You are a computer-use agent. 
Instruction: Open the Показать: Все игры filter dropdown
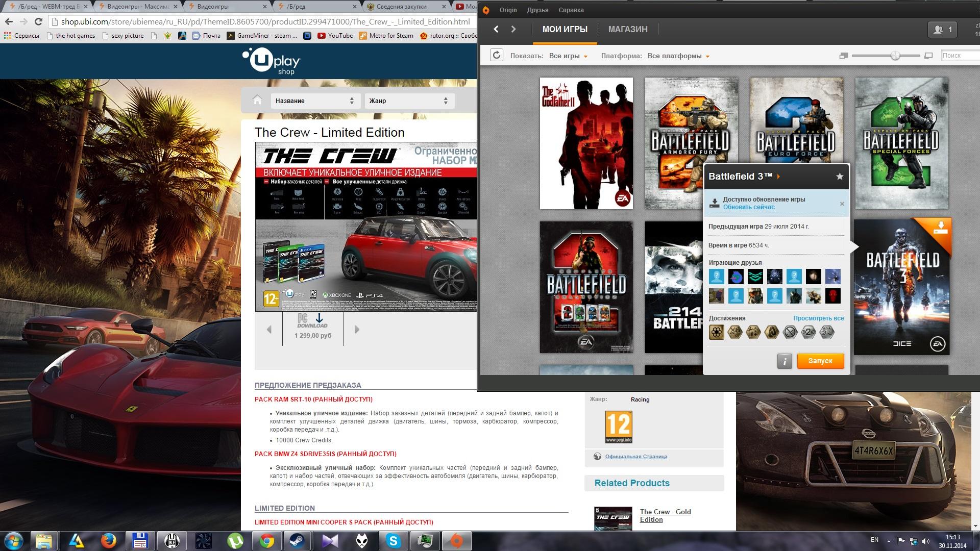568,56
